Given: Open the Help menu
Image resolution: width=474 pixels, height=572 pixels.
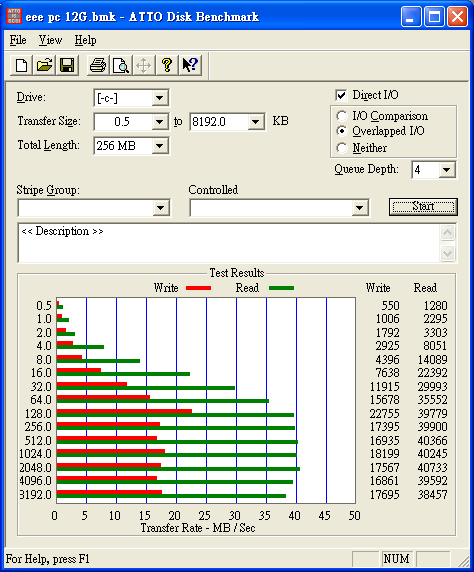Looking at the screenshot, I should tap(85, 40).
